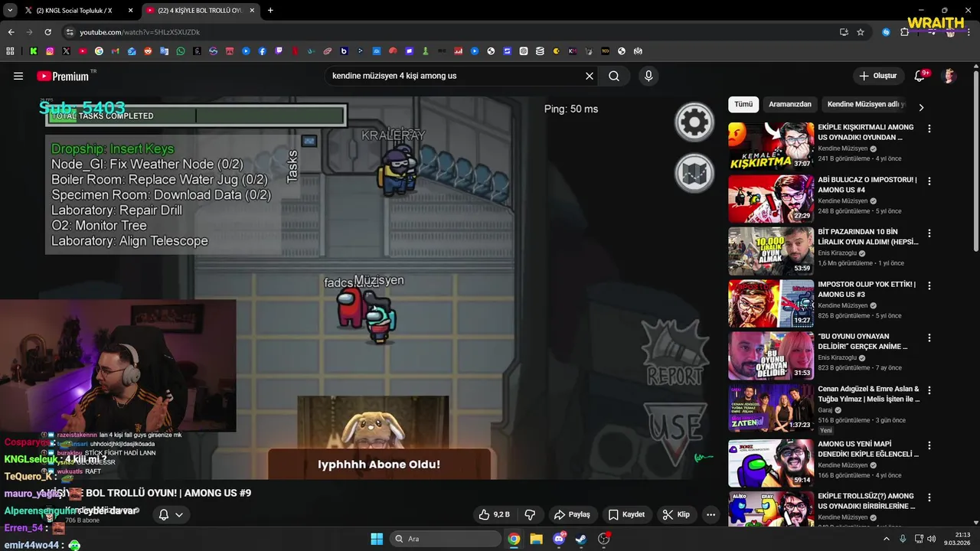Open the Twitch bookmark icon
Image resolution: width=980 pixels, height=551 pixels.
279,51
